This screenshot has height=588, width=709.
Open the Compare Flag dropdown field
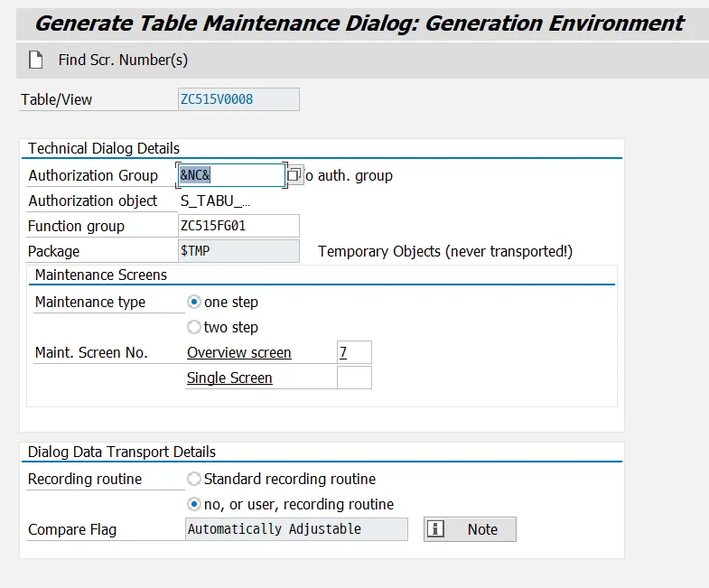(x=296, y=529)
